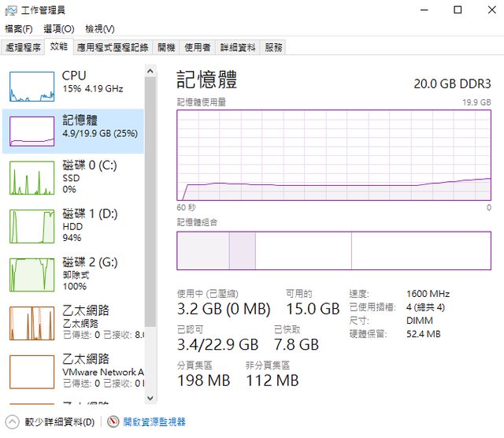The width and height of the screenshot is (504, 438).
Task: Select the first 乙太網路 adapter graph
Action: click(32, 323)
